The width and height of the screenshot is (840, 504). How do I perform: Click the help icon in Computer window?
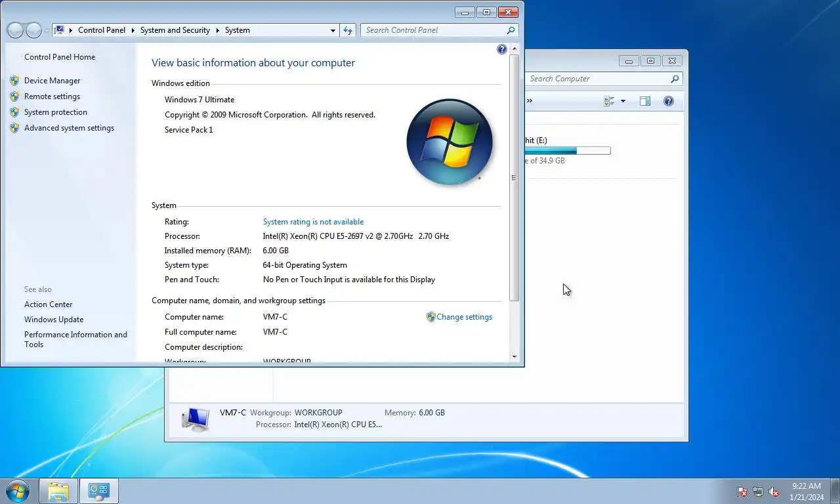pos(669,101)
